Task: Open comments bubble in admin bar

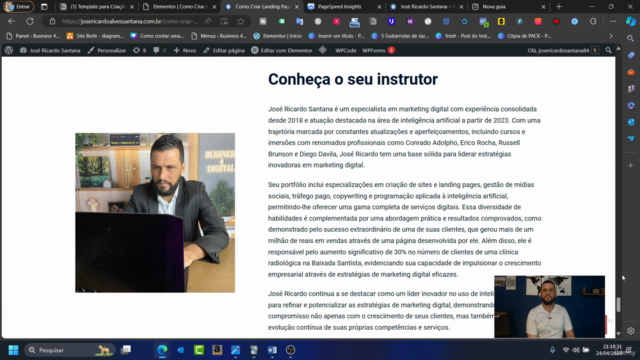Action: point(159,50)
